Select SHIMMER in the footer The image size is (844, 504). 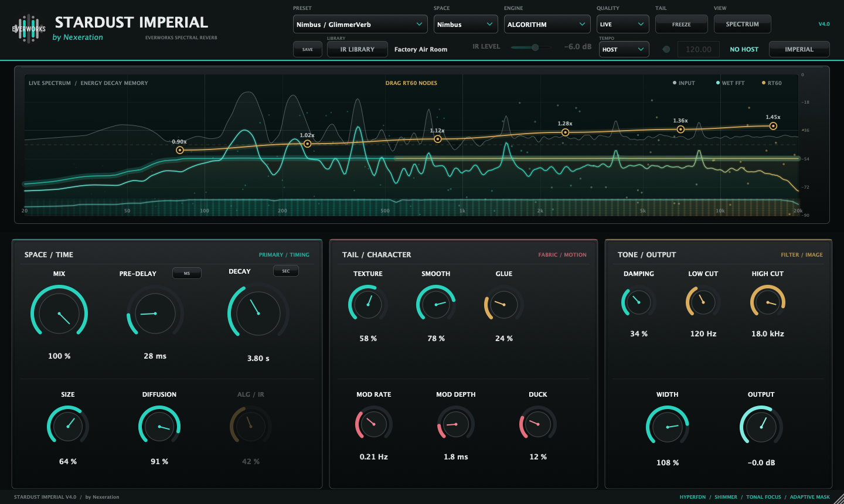coord(726,497)
